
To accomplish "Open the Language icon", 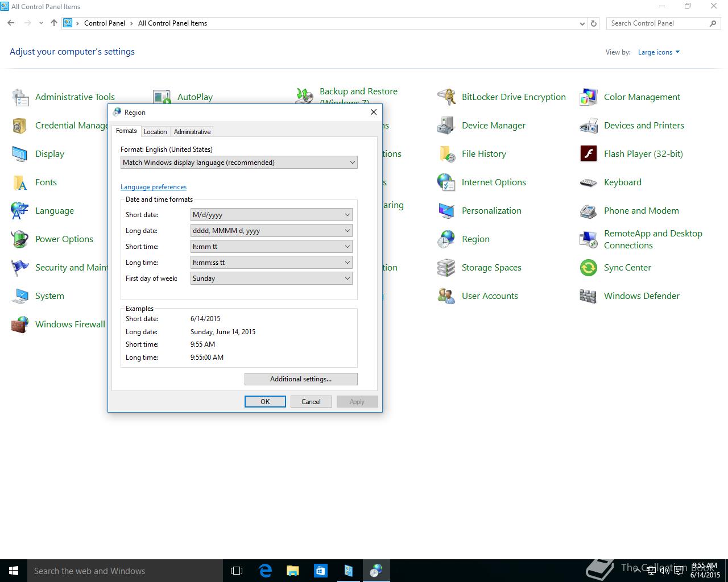I will [20, 211].
